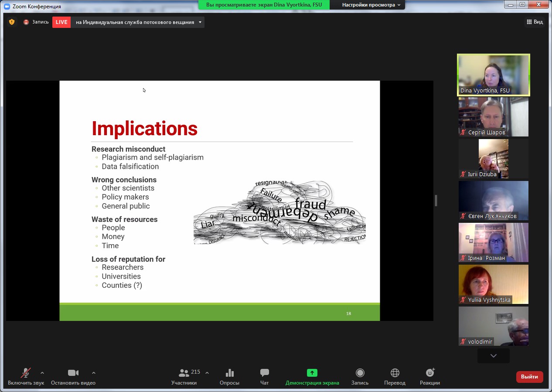Open the Участники participants panel
This screenshot has width=552, height=392.
point(184,376)
